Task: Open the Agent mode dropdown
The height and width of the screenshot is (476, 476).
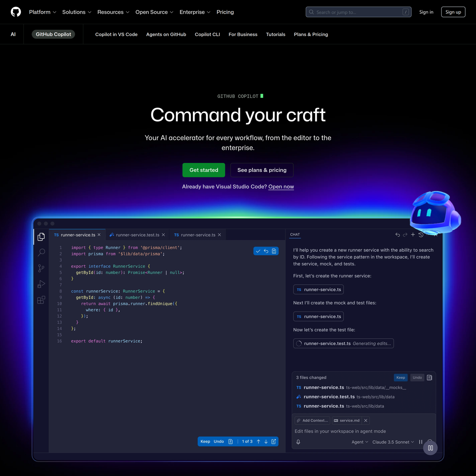Action: (360, 442)
